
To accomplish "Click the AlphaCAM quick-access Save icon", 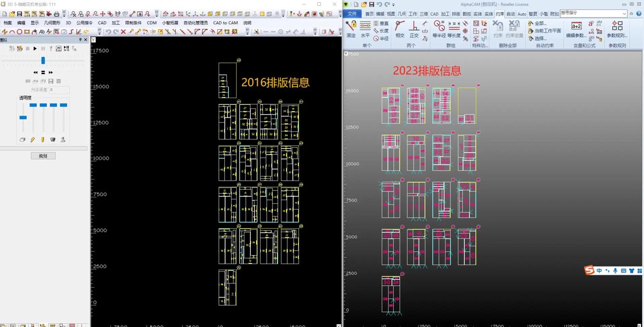I will 372,4.
